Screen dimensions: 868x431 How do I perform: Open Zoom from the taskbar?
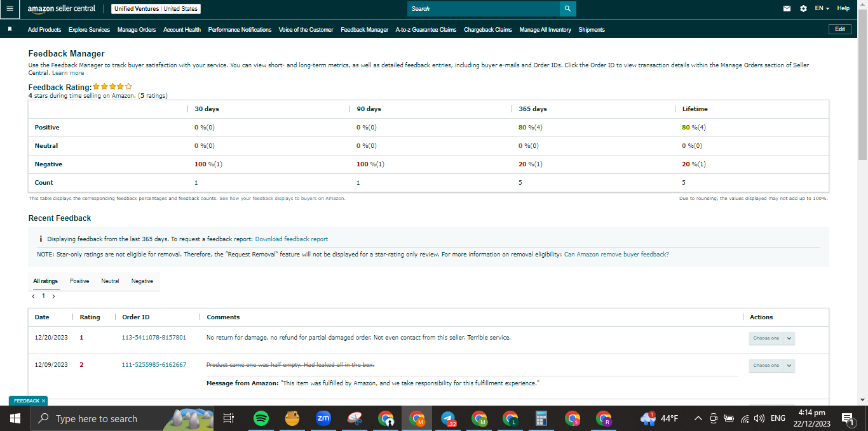323,418
